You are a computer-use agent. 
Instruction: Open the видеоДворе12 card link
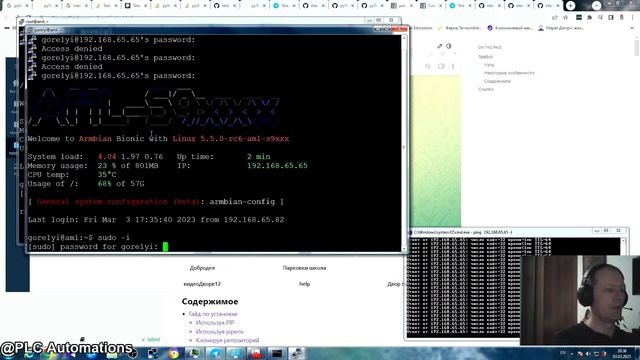click(x=202, y=284)
